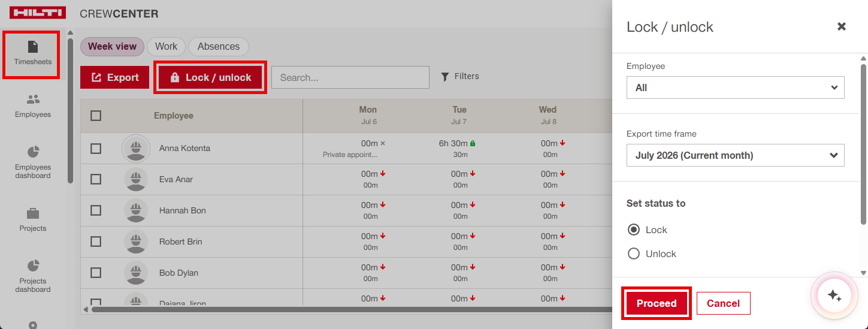Check the box for Hannah Bon

[96, 210]
